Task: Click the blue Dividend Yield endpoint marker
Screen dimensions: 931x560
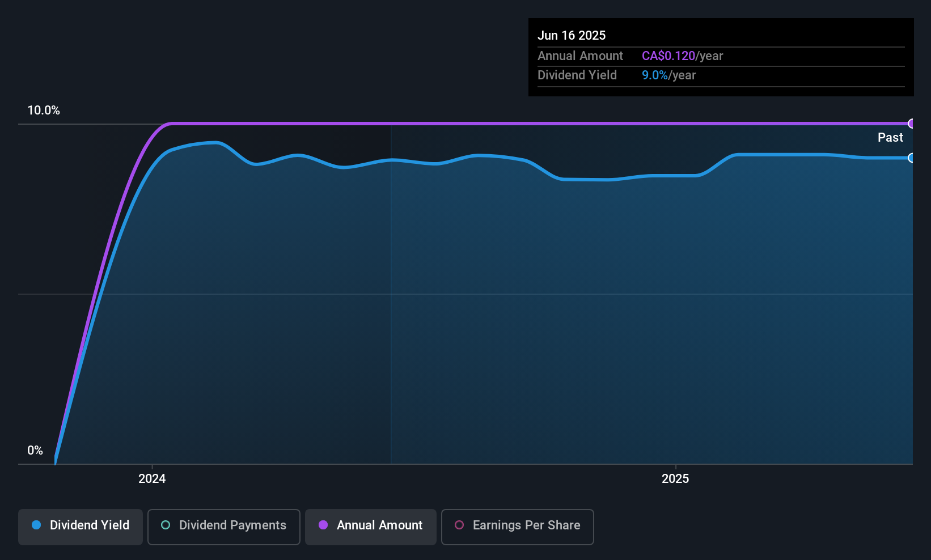Action: click(x=912, y=158)
